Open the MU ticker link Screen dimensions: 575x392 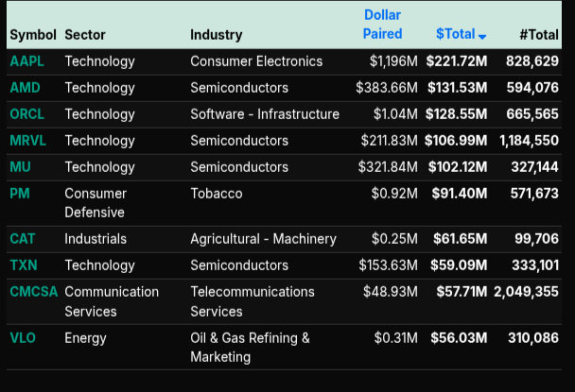(20, 167)
